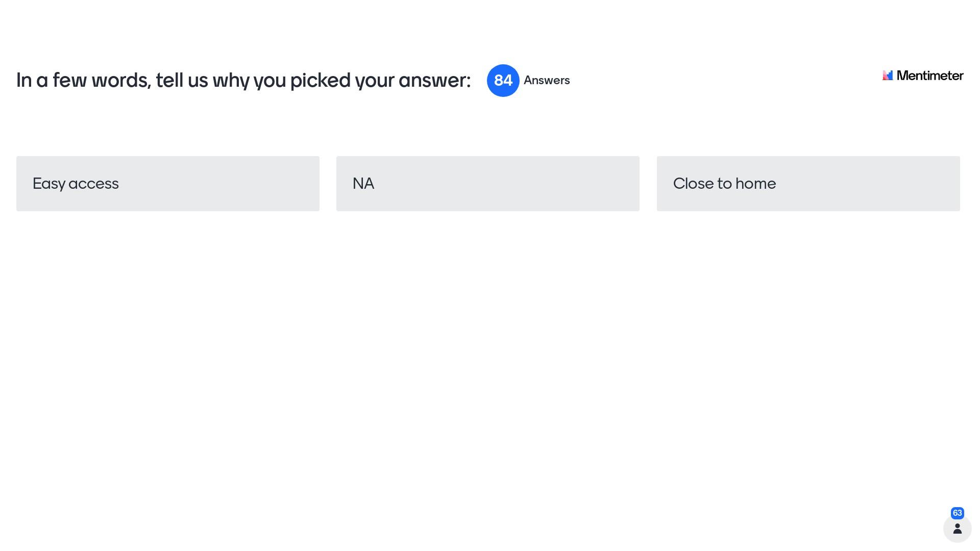The image size is (980, 551).
Task: Click the participants person icon
Action: (957, 529)
